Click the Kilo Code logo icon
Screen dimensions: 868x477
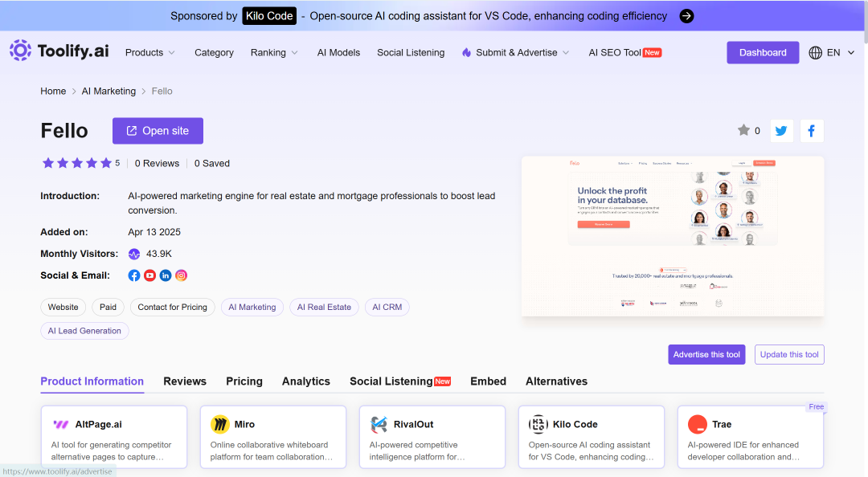[538, 425]
